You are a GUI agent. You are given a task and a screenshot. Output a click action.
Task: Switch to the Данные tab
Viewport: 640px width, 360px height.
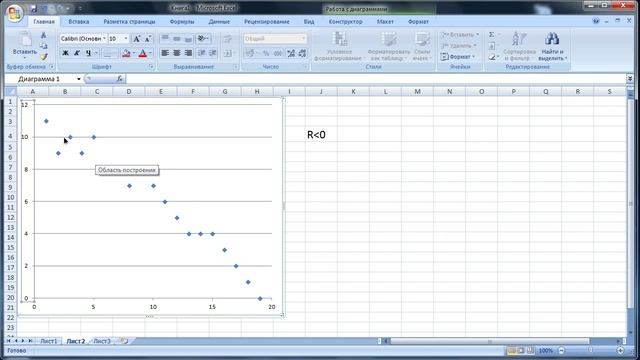pyautogui.click(x=219, y=22)
